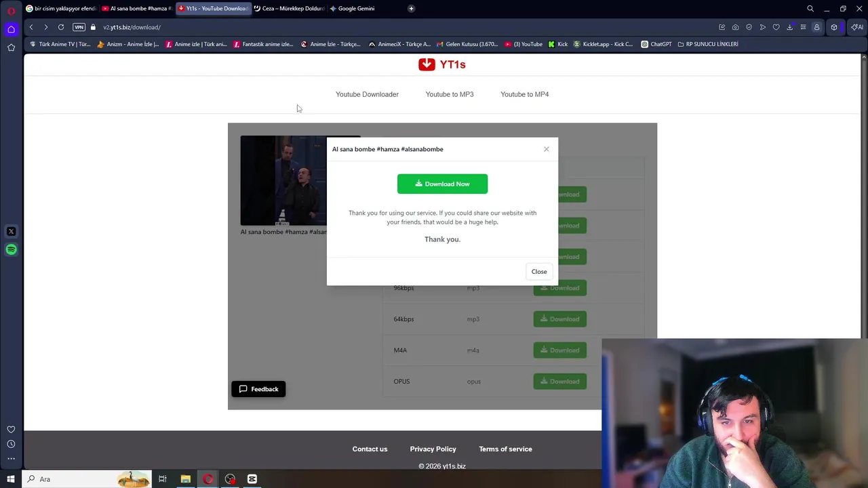Screen dimensions: 868x488
Task: Reload the page
Action: point(61,27)
